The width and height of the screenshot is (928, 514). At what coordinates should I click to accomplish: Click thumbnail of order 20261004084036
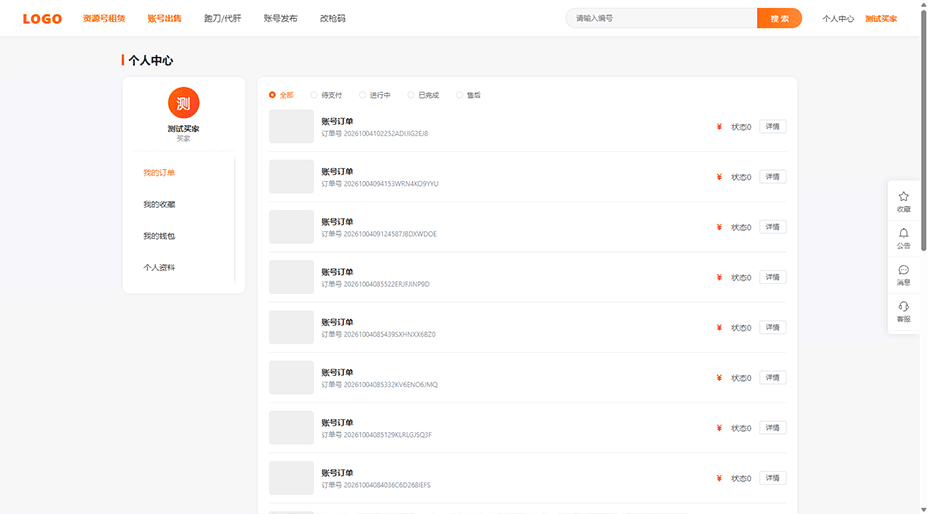pyautogui.click(x=291, y=478)
